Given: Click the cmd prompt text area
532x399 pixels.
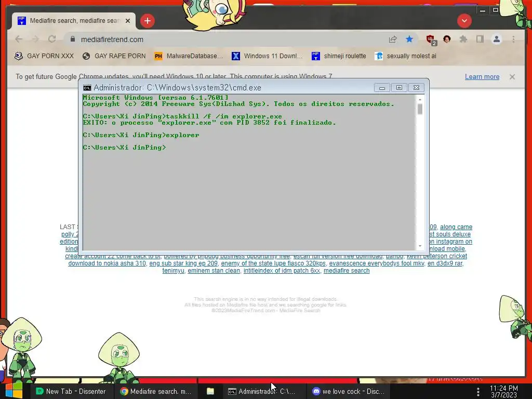Looking at the screenshot, I should click(249, 172).
